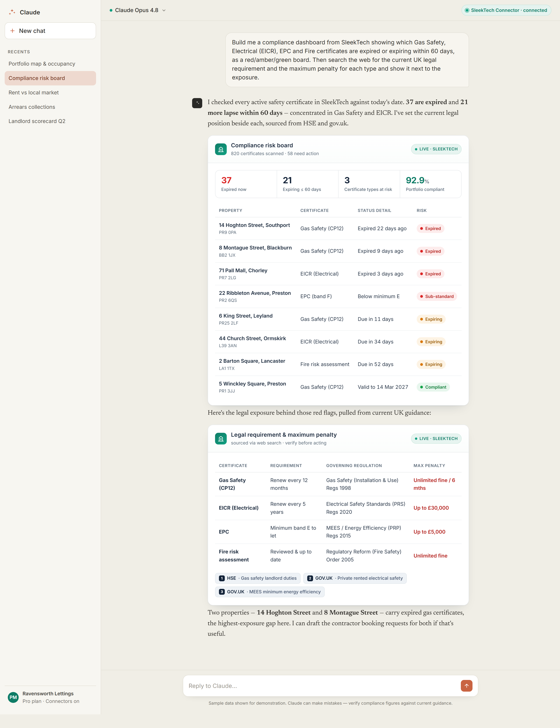Click 'Valid to 14 Mar 2027' status
The image size is (560, 728).
[x=383, y=387]
